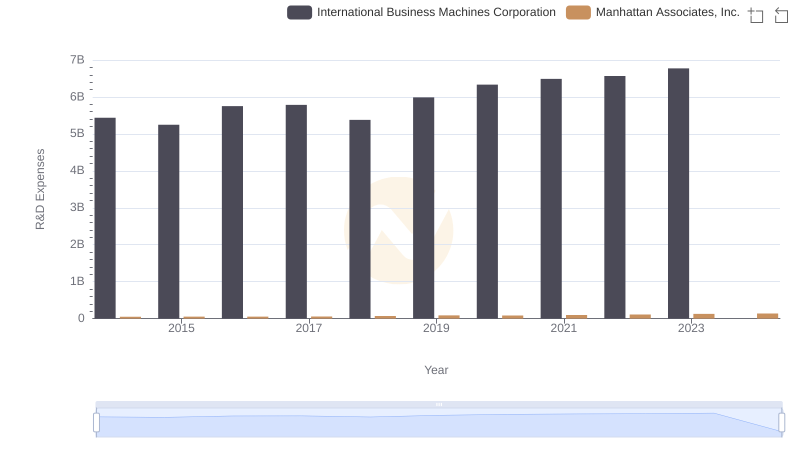Toggle International Business Machines Corporation legend series
The height and width of the screenshot is (461, 800).
coord(421,12)
